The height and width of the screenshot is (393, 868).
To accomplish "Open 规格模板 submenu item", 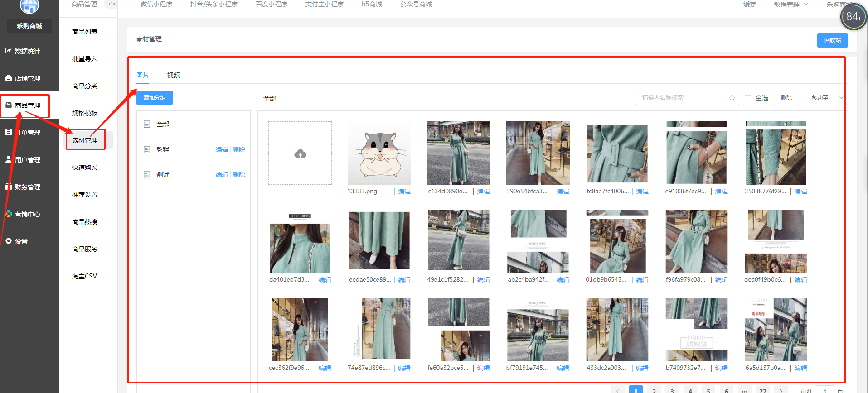I will point(85,113).
